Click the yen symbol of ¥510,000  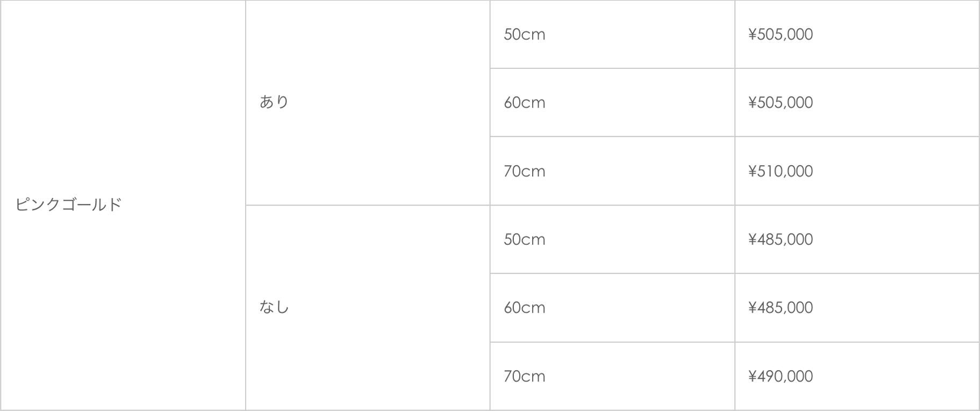(x=753, y=171)
